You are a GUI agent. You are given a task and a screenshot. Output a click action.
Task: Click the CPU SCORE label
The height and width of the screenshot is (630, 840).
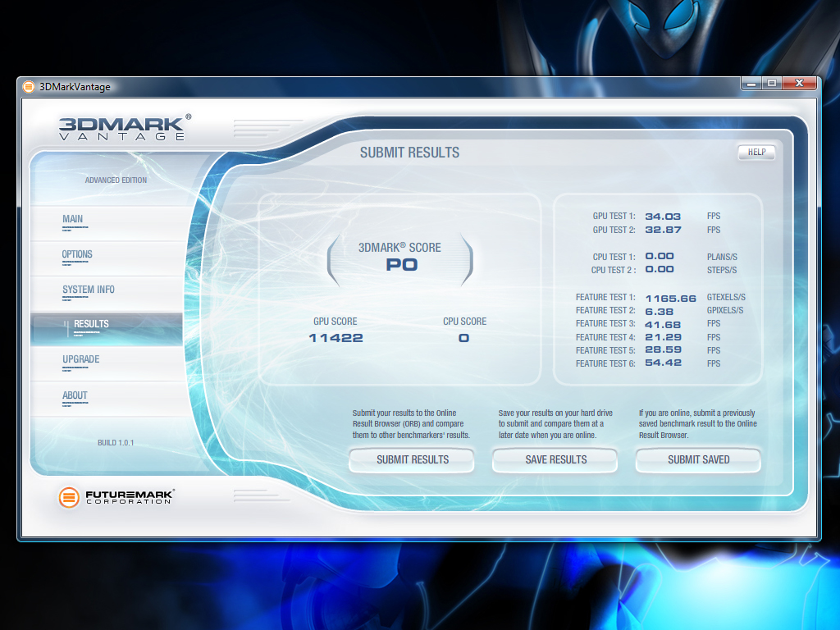coord(464,322)
